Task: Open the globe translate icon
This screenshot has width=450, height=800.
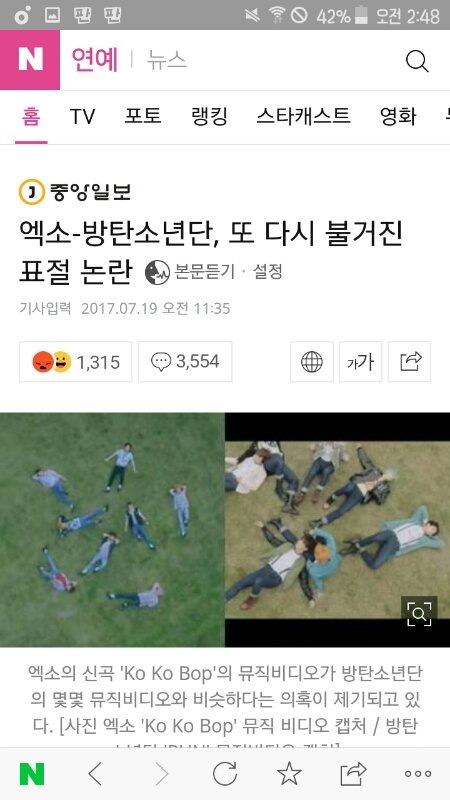Action: click(x=312, y=362)
